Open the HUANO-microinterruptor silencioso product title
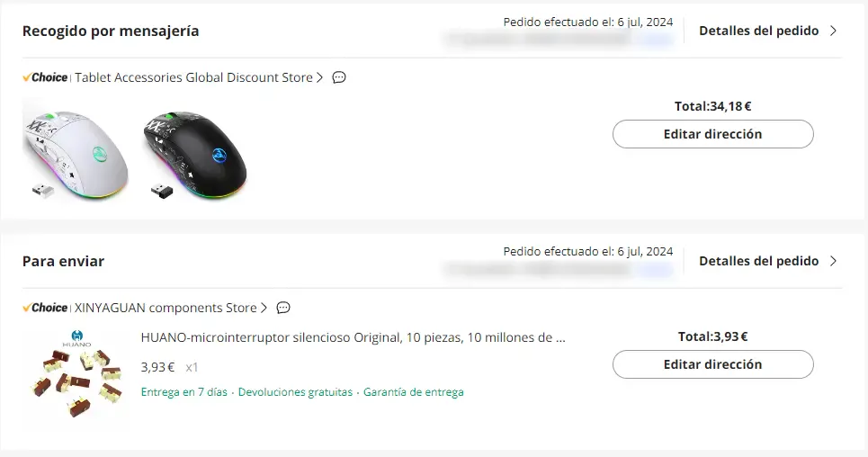The height and width of the screenshot is (457, 868). (x=353, y=338)
